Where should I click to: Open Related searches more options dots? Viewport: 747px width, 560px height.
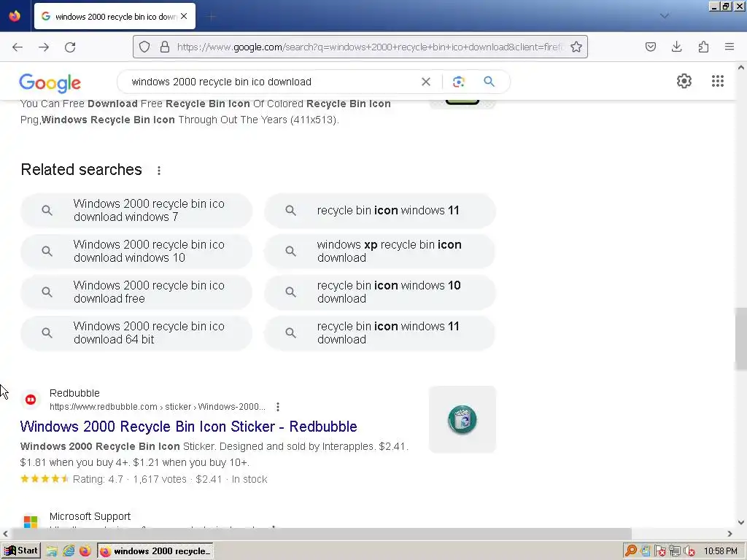(x=159, y=170)
